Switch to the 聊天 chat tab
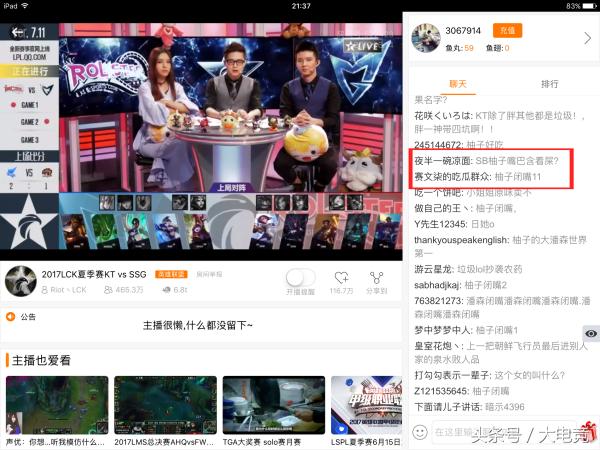The height and width of the screenshot is (450, 600). (x=458, y=84)
